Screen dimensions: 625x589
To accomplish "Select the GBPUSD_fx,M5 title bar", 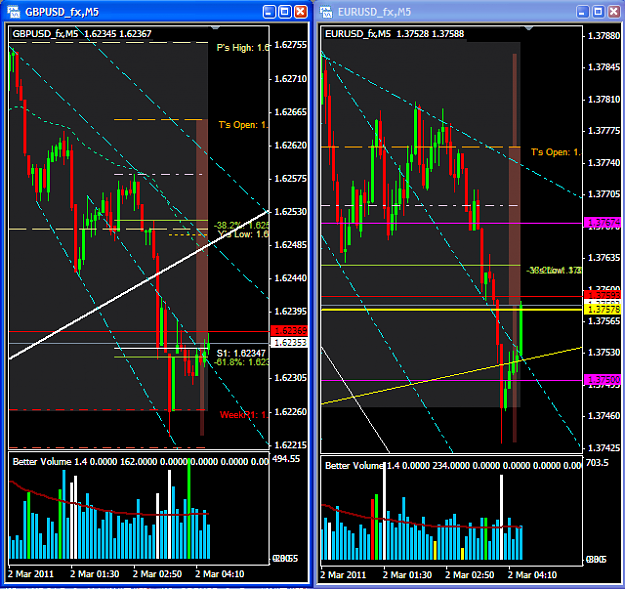I will 155,12.
